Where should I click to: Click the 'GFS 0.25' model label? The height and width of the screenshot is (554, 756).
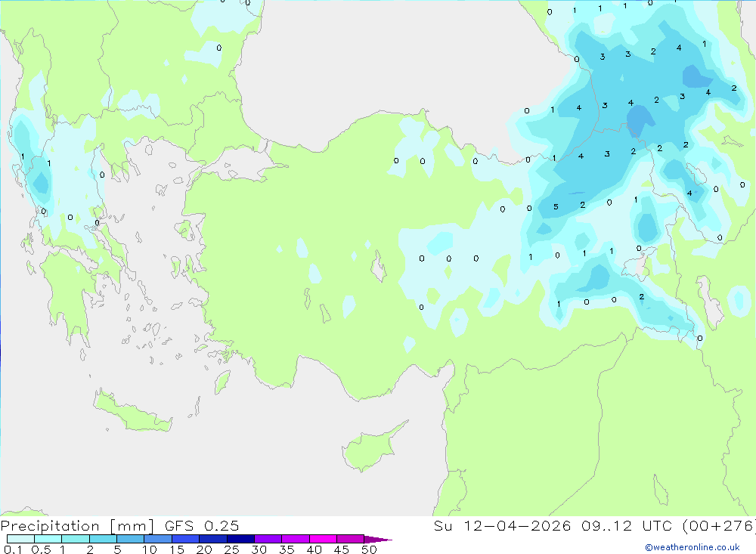202,525
